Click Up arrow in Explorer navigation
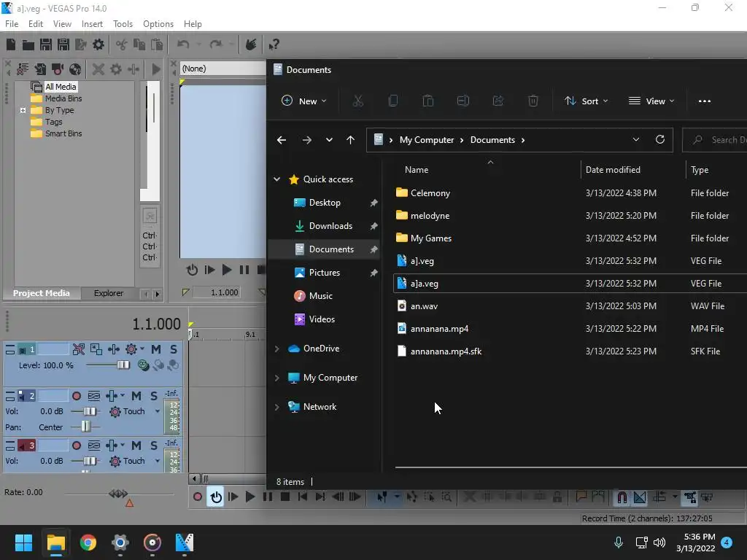Viewport: 747px width, 560px height. (351, 140)
